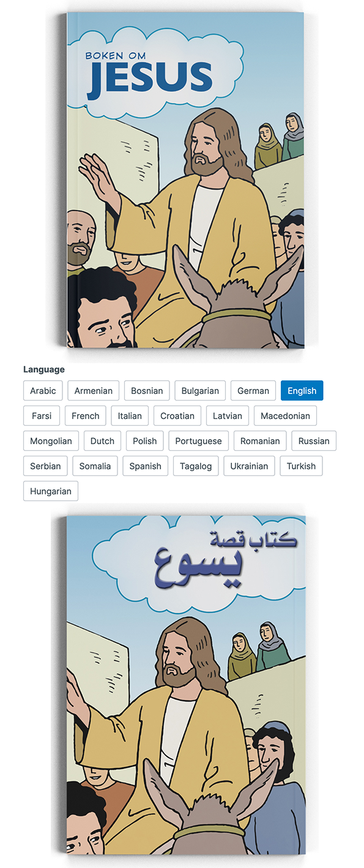The width and height of the screenshot is (364, 868).
Task: Choose Tagalog language option
Action: point(196,466)
